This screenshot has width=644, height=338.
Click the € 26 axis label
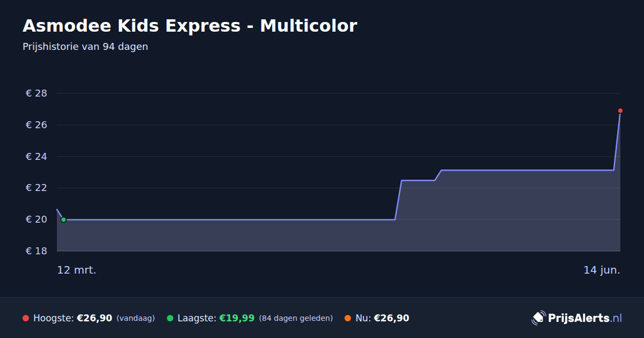coord(36,125)
